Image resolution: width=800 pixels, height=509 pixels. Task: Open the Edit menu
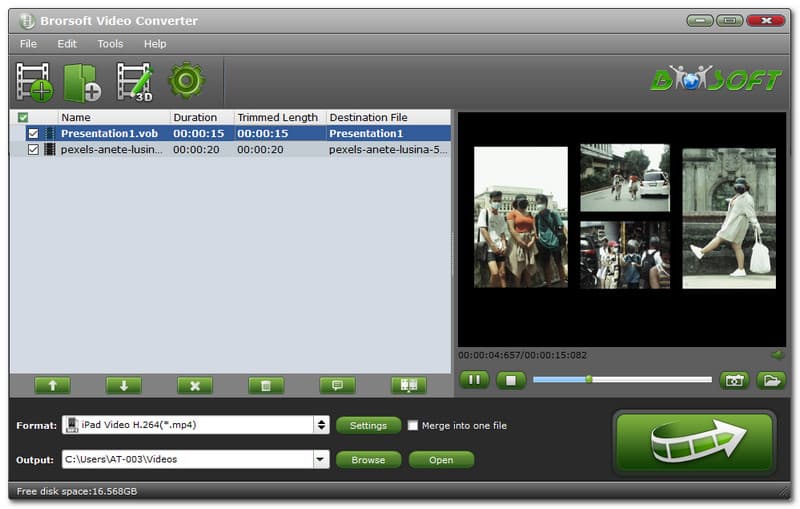coord(67,44)
